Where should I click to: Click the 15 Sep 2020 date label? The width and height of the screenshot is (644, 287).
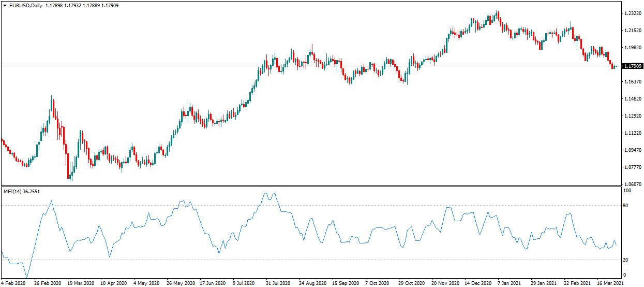coord(345,283)
